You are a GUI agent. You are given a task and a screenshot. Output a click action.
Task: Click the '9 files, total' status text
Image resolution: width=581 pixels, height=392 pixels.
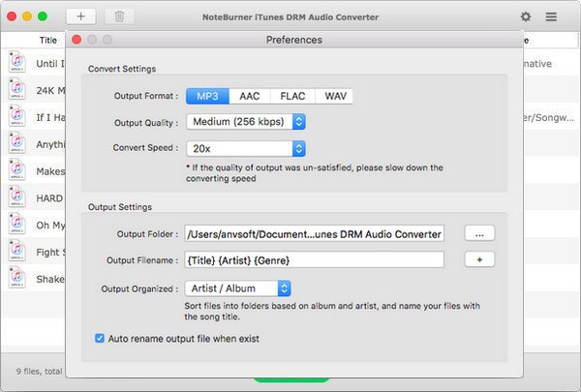coord(40,372)
